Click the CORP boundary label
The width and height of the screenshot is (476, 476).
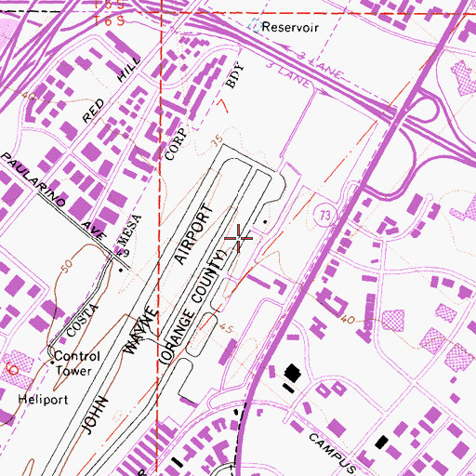(x=176, y=144)
